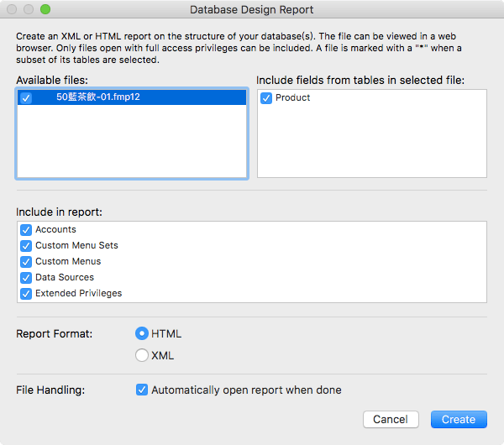Select the Product table name

tap(292, 98)
